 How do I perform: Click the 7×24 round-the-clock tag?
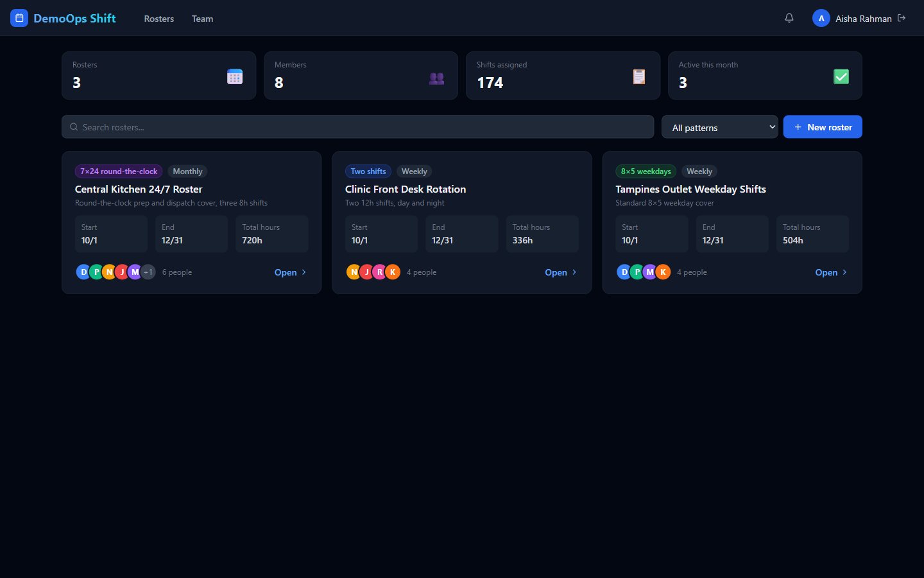pos(119,171)
